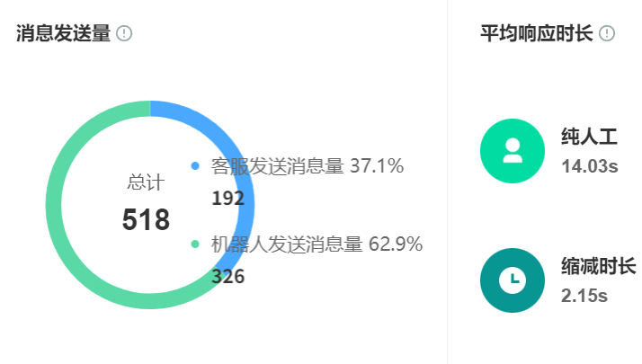Image resolution: width=642 pixels, height=364 pixels.
Task: Click the 纯人工 person avatar icon
Action: (513, 151)
